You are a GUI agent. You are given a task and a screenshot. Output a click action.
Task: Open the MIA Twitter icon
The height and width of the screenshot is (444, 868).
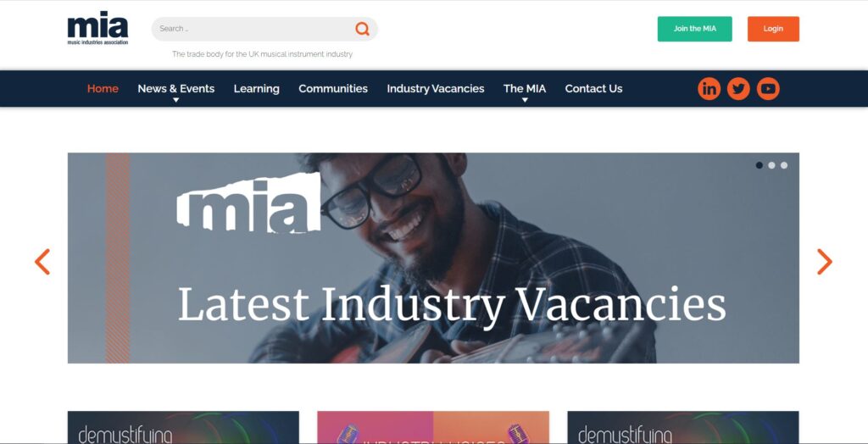738,89
